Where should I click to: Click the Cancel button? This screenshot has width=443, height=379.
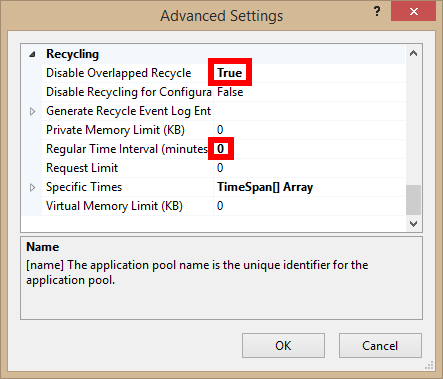coord(380,346)
